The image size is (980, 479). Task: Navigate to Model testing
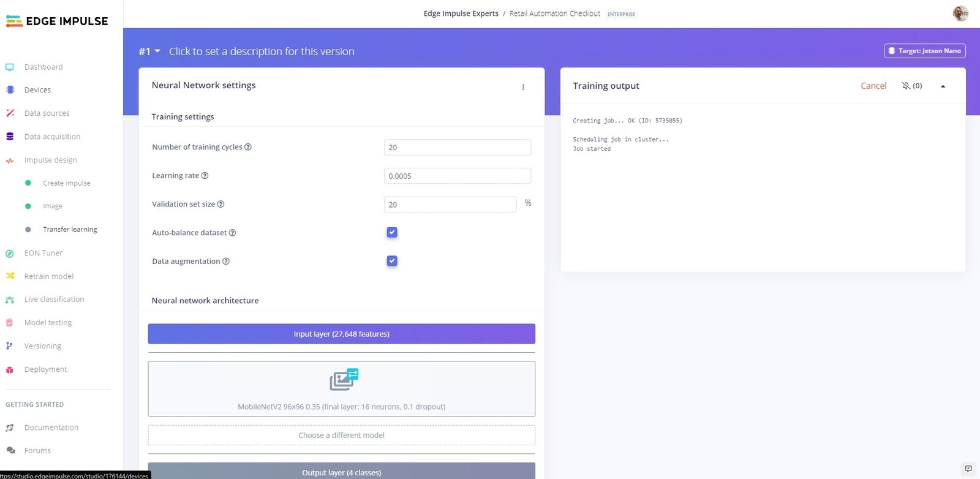48,323
